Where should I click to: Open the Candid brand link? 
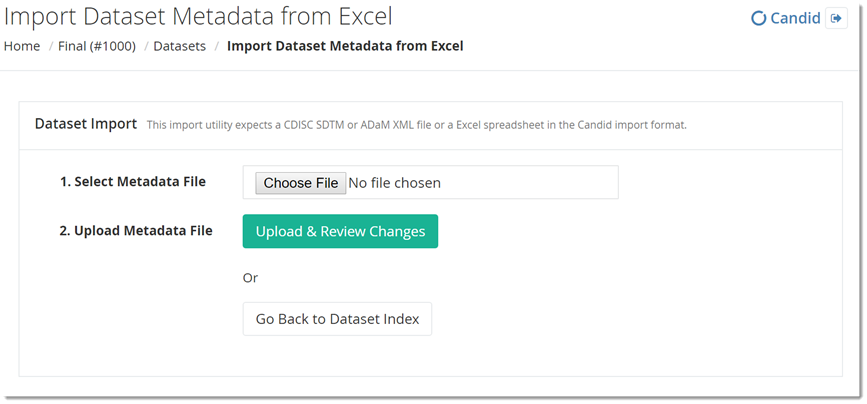tap(795, 18)
